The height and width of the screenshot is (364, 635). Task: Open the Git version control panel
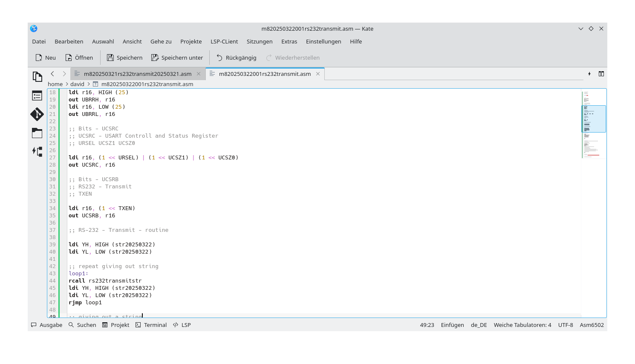pyautogui.click(x=37, y=114)
